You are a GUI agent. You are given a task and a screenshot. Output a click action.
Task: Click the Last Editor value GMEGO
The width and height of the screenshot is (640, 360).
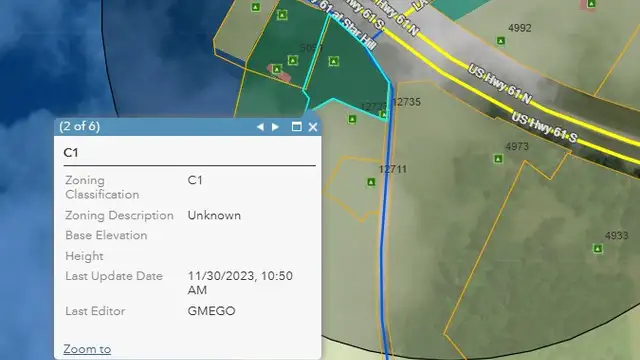coord(211,311)
